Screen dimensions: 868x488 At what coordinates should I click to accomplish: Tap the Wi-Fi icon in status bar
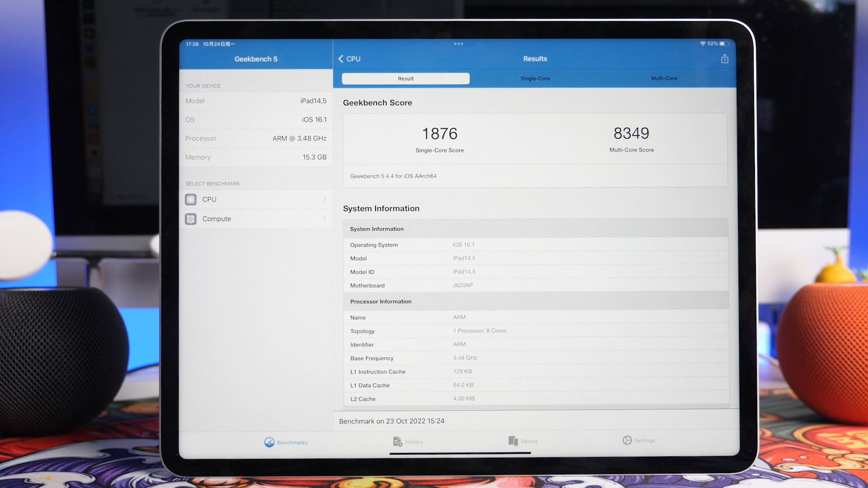click(703, 44)
